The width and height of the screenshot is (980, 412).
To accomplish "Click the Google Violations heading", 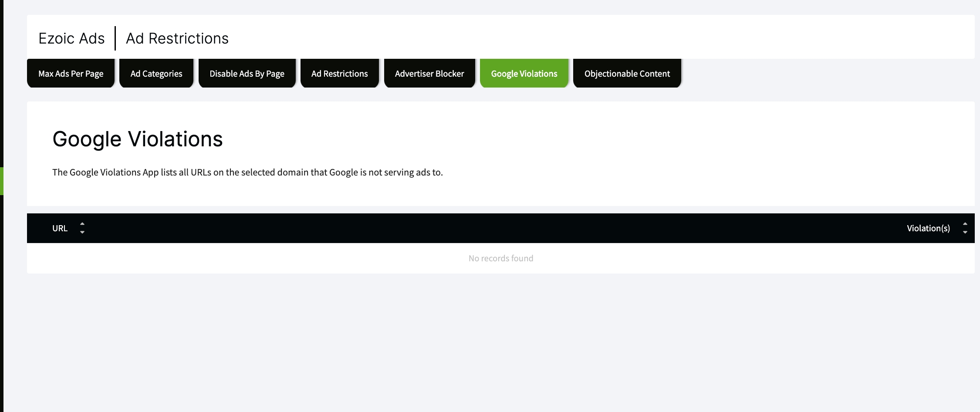I will (138, 139).
